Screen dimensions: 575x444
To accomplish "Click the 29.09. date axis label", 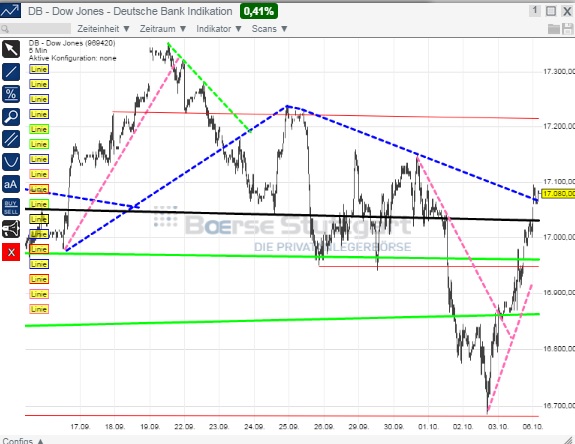I will pyautogui.click(x=359, y=427).
